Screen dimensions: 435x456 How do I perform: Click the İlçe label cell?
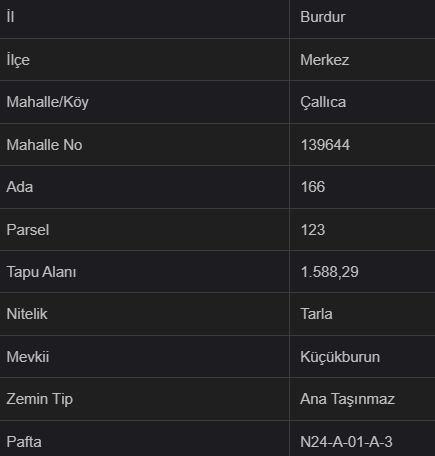[144, 60]
